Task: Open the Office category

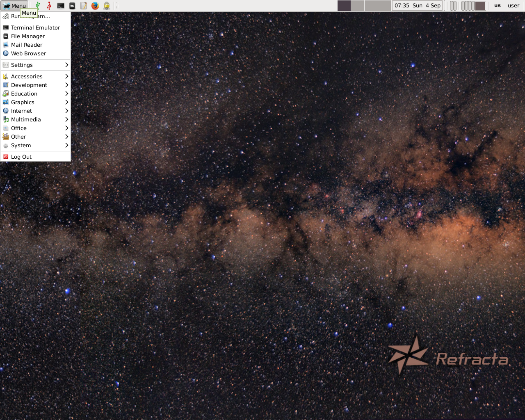Action: point(36,128)
